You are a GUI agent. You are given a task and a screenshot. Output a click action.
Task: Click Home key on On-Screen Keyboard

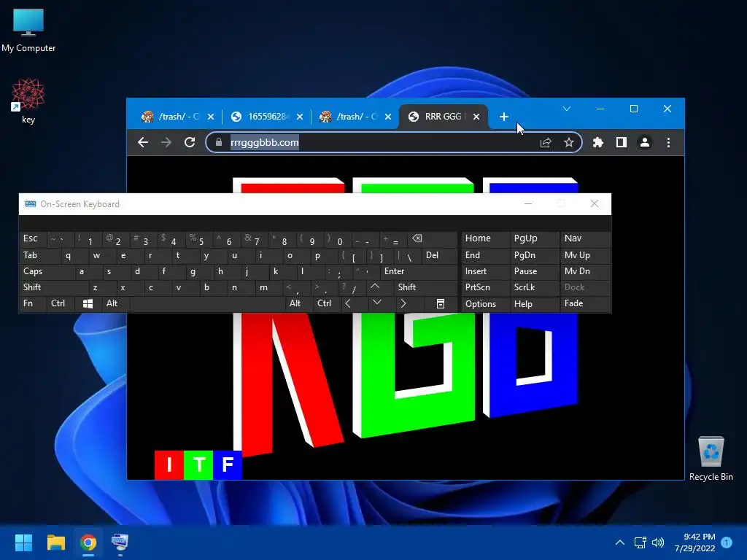[x=485, y=239]
